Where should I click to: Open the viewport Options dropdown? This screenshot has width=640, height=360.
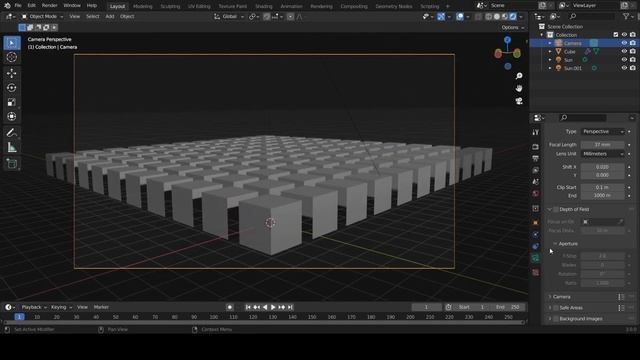513,27
